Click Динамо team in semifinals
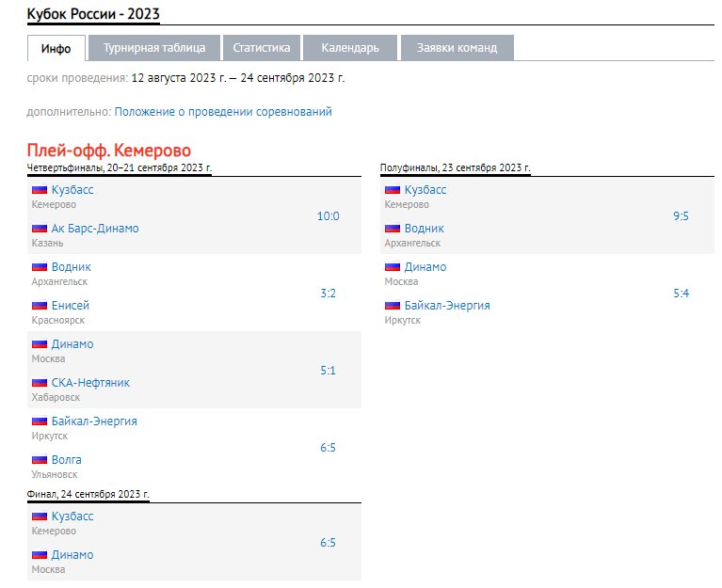This screenshot has height=588, width=722. (x=425, y=267)
